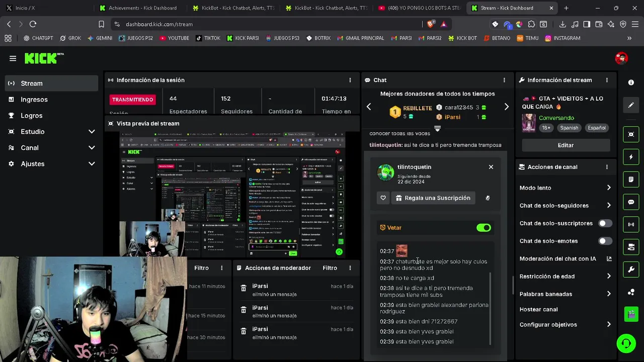Open Filtro in Acciones de moderador panel
The height and width of the screenshot is (362, 644).
(x=330, y=268)
